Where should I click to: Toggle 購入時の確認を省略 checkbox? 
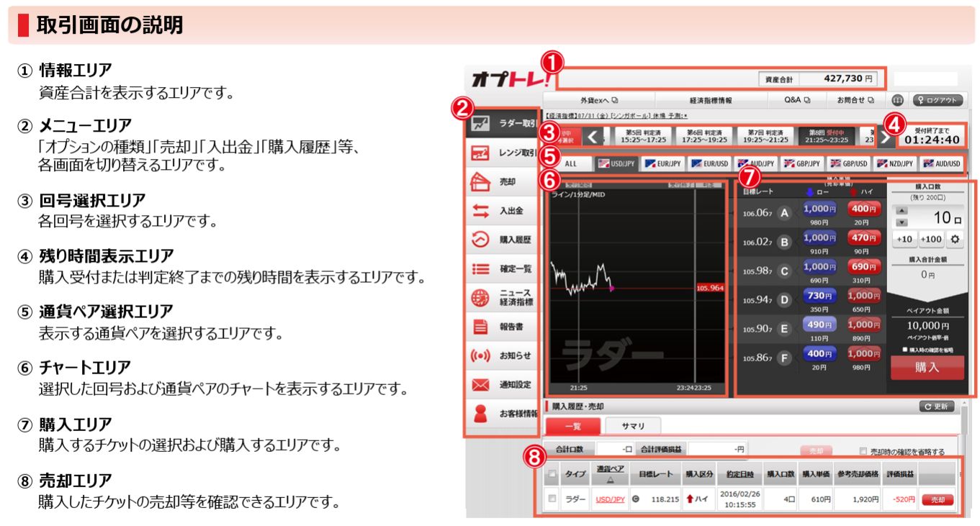904,350
